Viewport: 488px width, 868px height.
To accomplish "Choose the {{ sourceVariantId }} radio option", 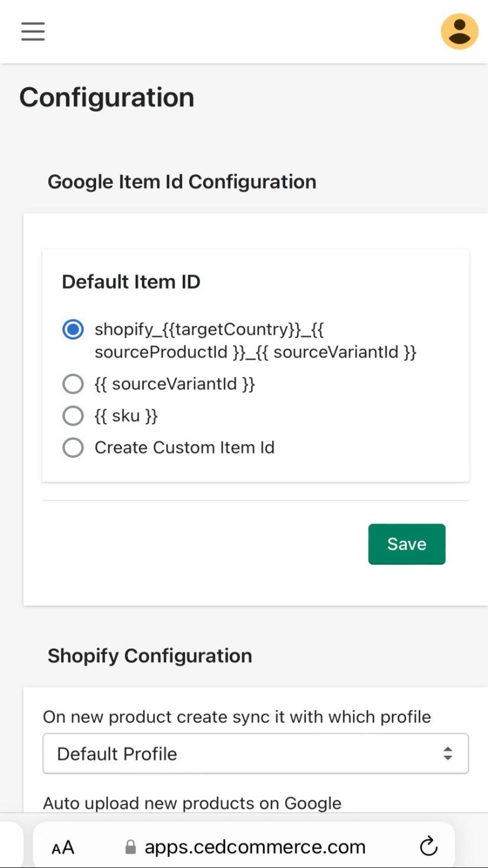I will point(73,384).
